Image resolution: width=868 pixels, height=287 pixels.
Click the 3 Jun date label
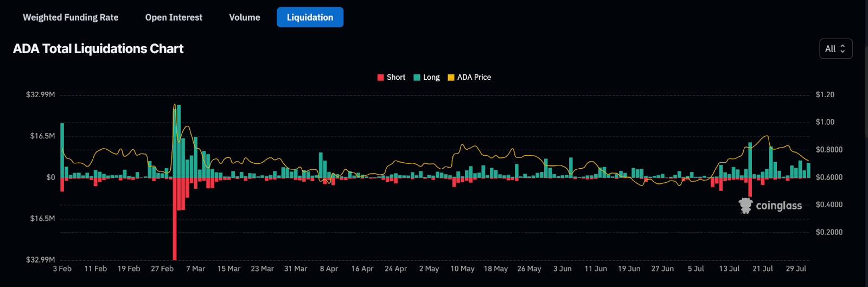(x=563, y=269)
